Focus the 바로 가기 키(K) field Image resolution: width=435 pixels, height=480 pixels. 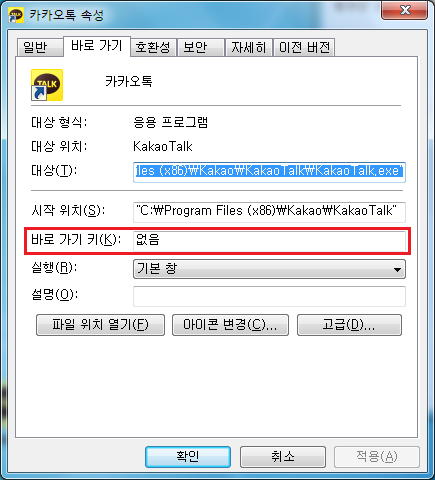(269, 241)
